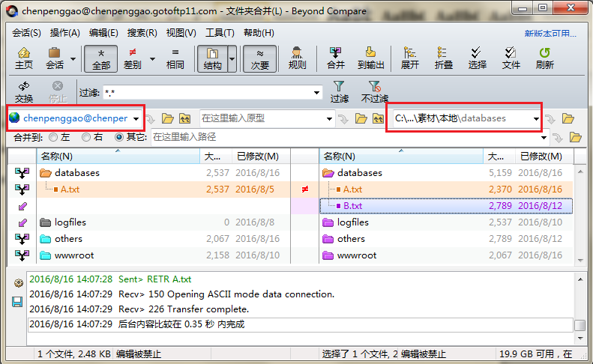Image resolution: width=593 pixels, height=364 pixels.
Task: Click the log settings gear icon
Action: pyautogui.click(x=18, y=282)
